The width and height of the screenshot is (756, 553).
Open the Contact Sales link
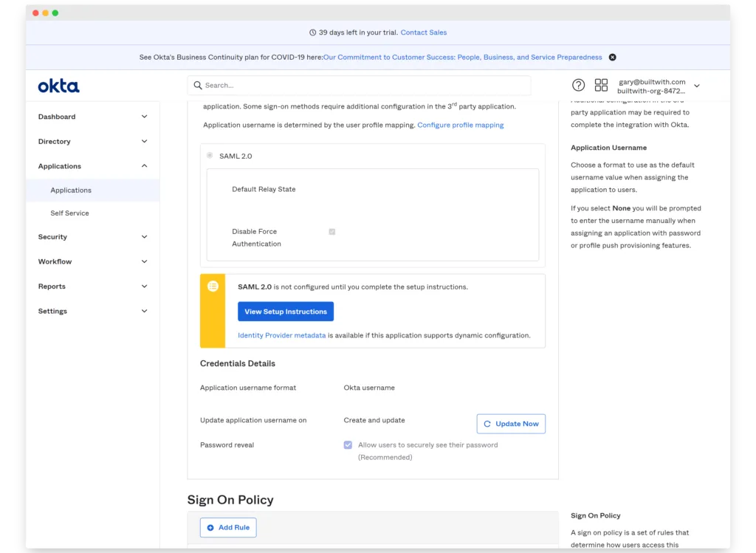coord(423,32)
